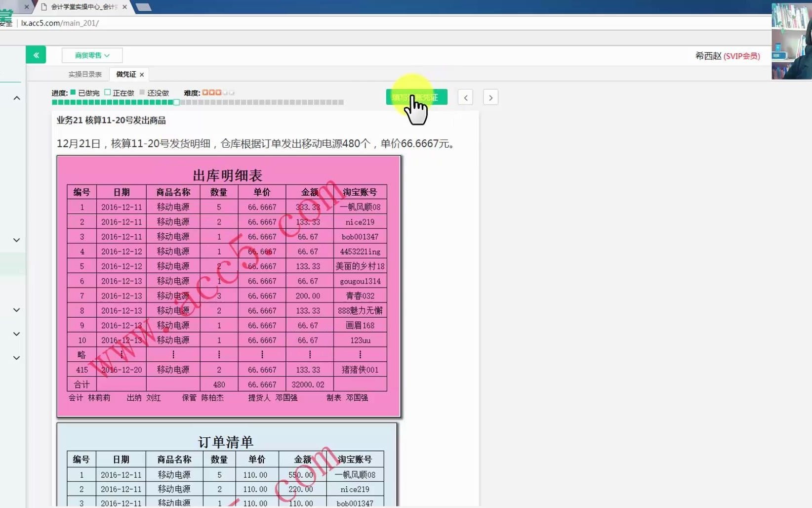
Task: Click the cell 4453221ing
Action: pos(360,252)
